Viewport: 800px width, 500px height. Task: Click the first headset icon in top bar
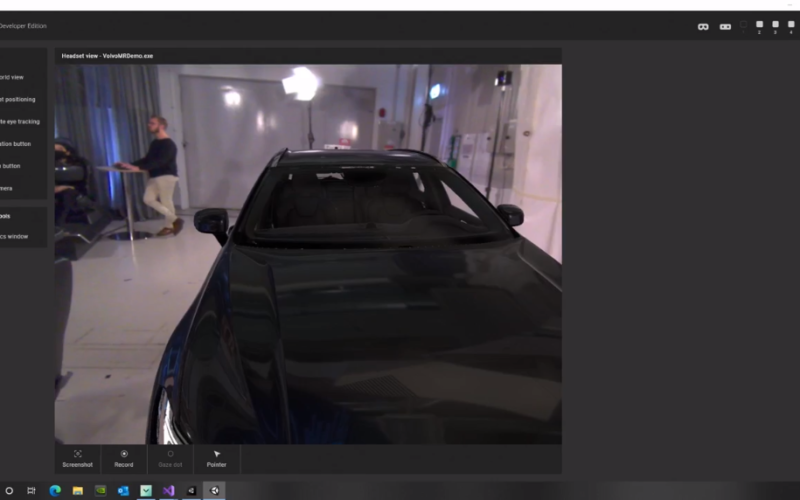703,26
